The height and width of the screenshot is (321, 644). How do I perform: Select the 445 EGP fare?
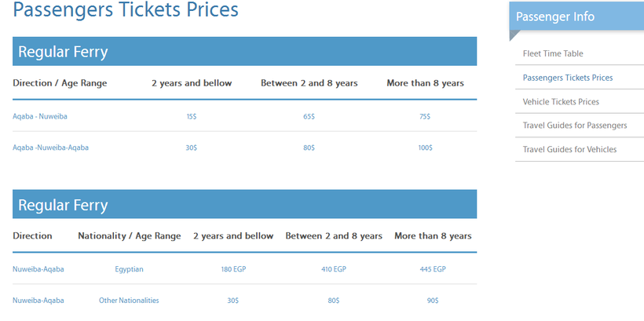pos(433,269)
